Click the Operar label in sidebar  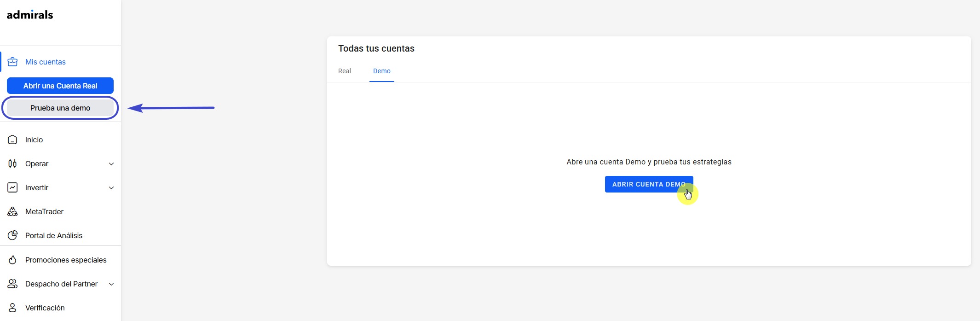pyautogui.click(x=37, y=163)
